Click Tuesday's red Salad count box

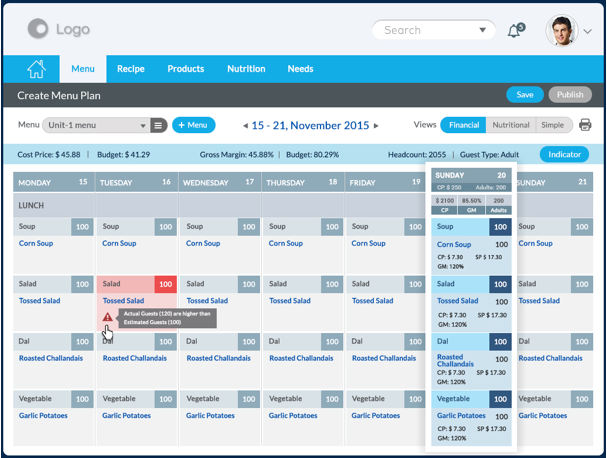tap(166, 284)
